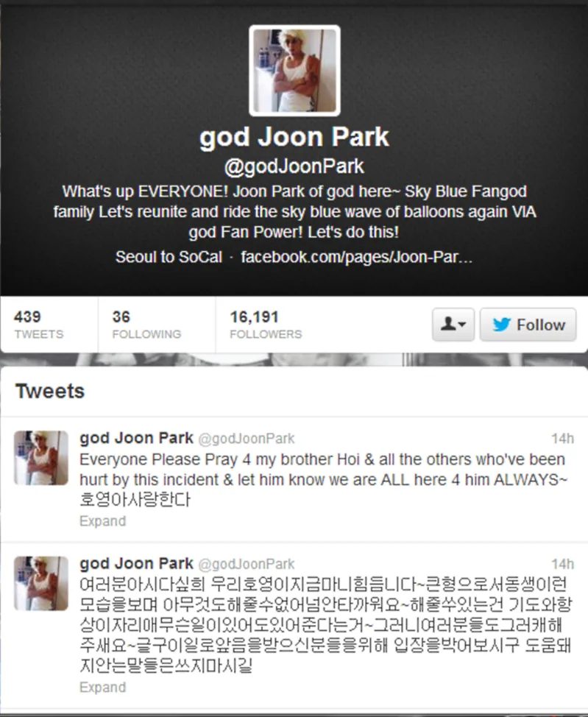Open the large profile photo
The width and height of the screenshot is (588, 717).
click(x=294, y=71)
